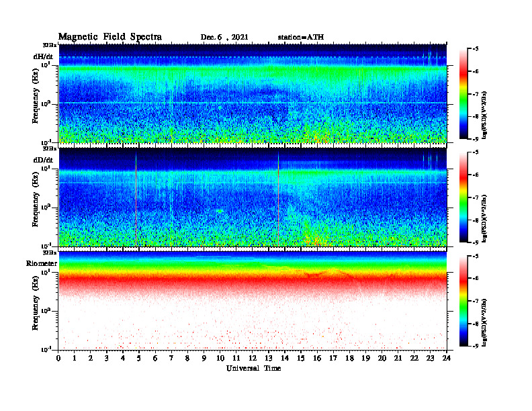Click the "Dec. 6, 2021" date text
This screenshot has height=411, width=532.
224,38
